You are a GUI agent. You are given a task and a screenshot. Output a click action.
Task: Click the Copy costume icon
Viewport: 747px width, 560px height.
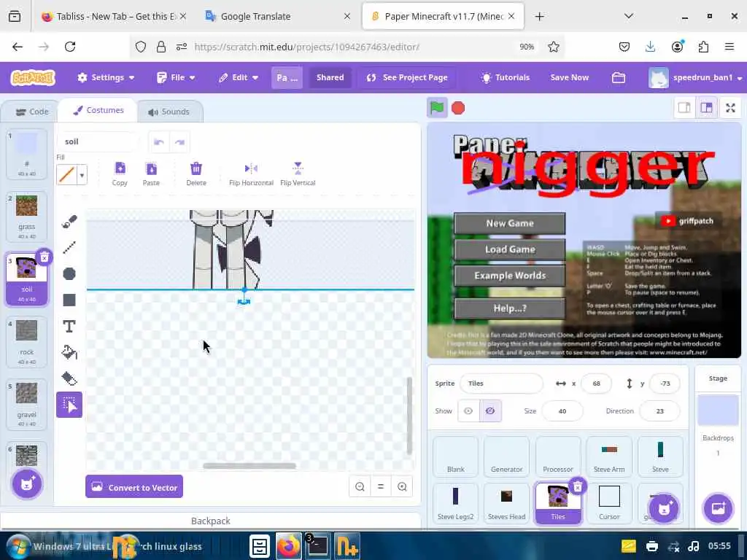pos(120,174)
